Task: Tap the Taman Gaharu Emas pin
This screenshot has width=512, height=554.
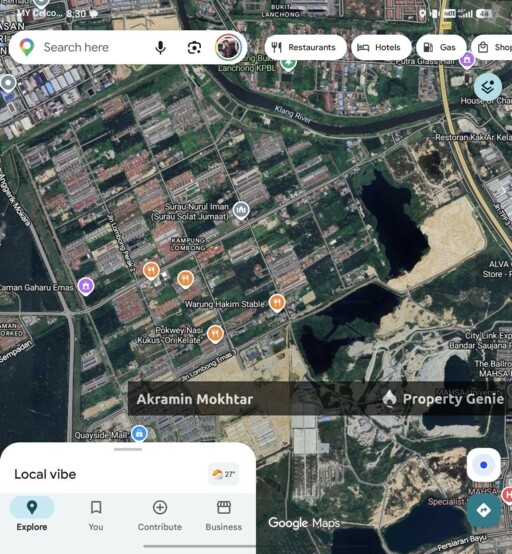Action: (x=86, y=287)
